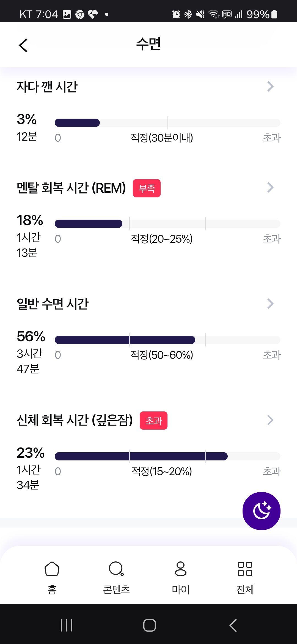The width and height of the screenshot is (297, 644).
Task: Open the 전체 grid menu icon
Action: (x=245, y=569)
